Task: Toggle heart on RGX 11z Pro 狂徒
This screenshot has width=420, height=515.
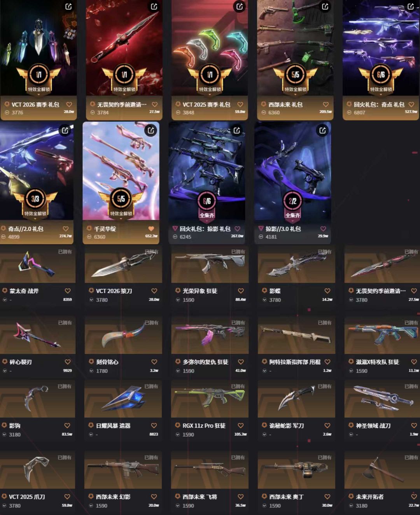Action: 241,425
